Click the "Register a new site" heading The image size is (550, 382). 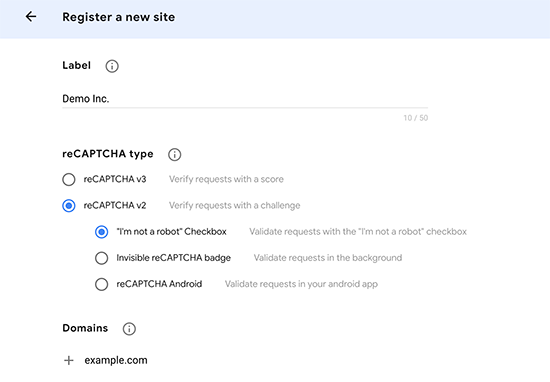pyautogui.click(x=119, y=17)
